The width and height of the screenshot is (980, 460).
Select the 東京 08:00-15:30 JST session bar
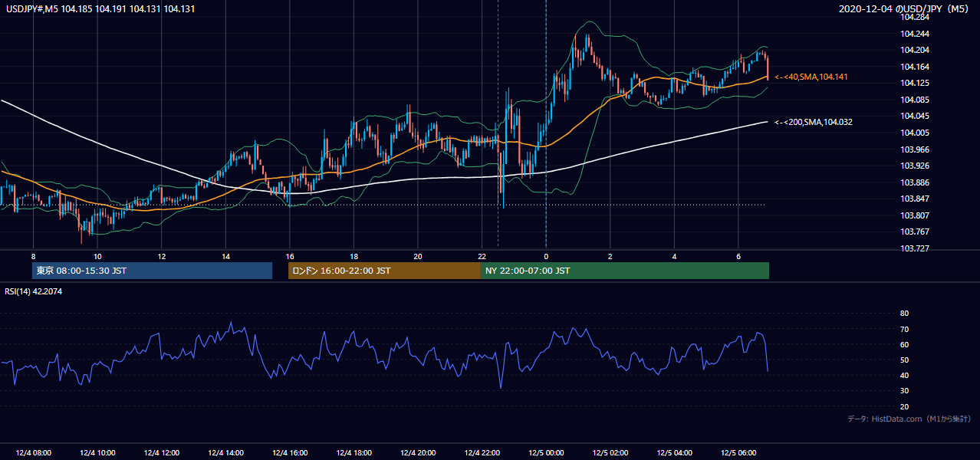point(152,271)
